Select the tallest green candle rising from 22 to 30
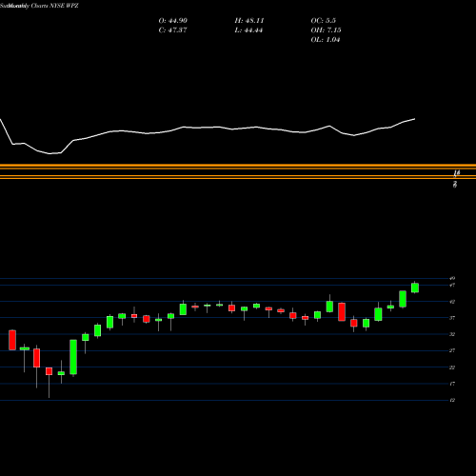 click(x=73, y=357)
